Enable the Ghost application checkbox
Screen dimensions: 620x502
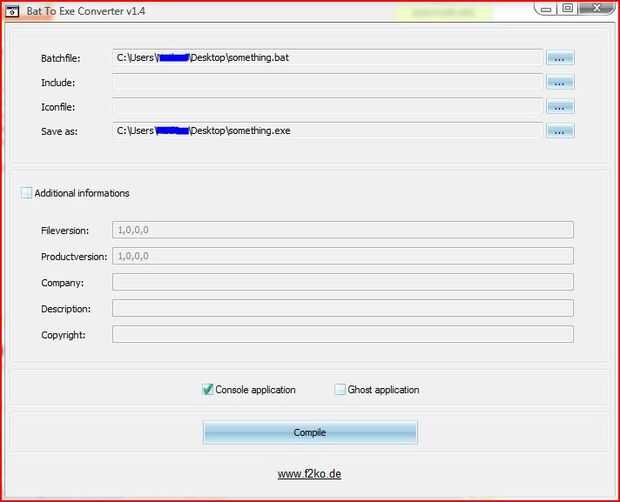(x=340, y=390)
